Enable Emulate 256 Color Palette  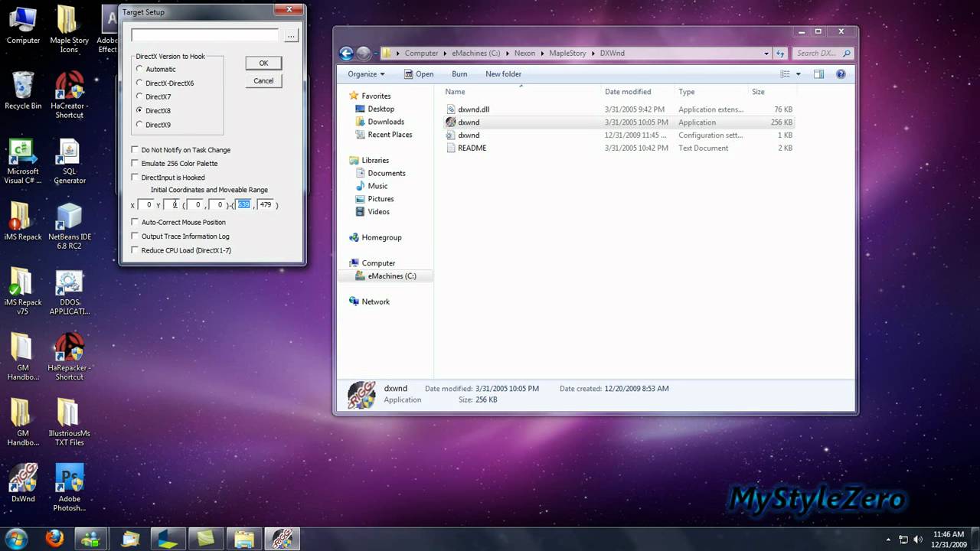(x=136, y=163)
